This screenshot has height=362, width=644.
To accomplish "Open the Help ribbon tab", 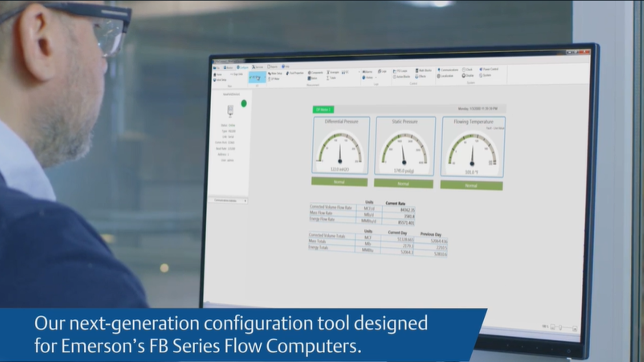I will 285,66.
